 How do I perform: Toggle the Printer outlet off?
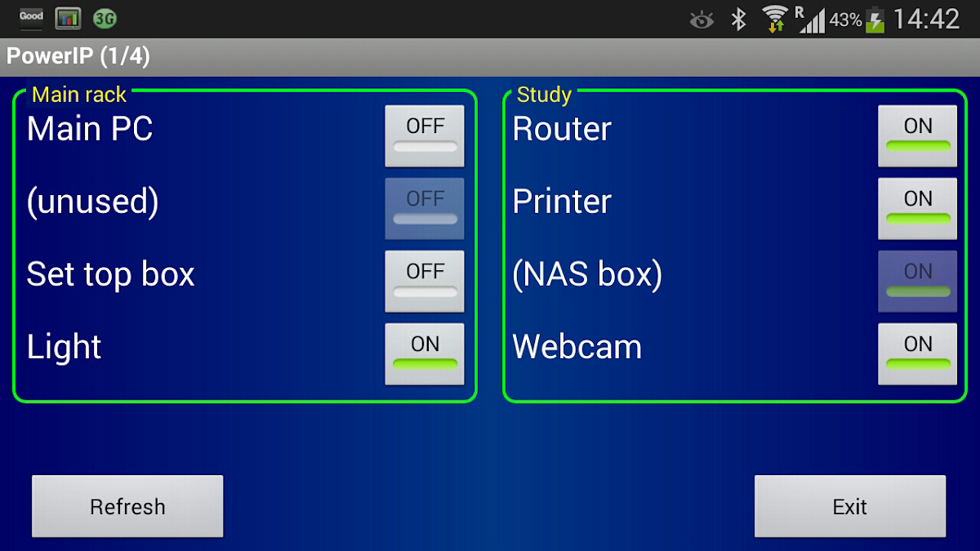917,208
